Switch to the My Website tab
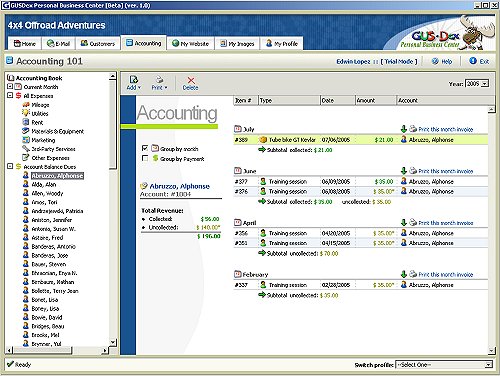Screen dimensions: 500x376 click(190, 43)
